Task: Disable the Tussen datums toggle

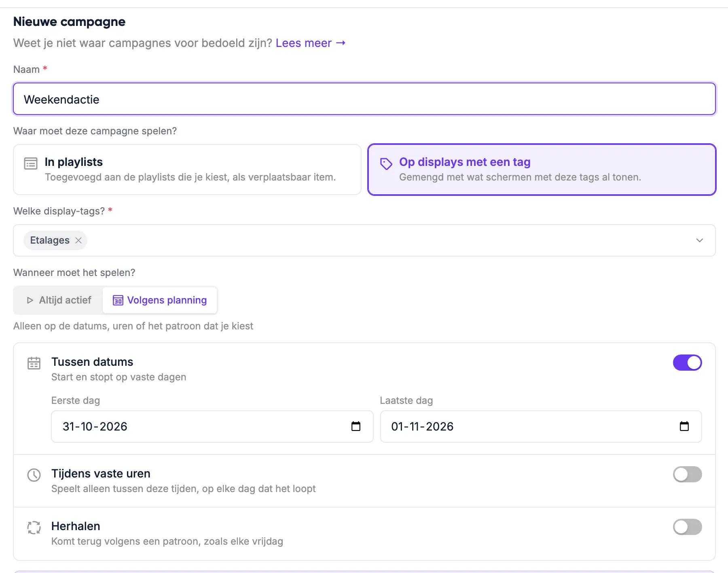Action: coord(687,363)
